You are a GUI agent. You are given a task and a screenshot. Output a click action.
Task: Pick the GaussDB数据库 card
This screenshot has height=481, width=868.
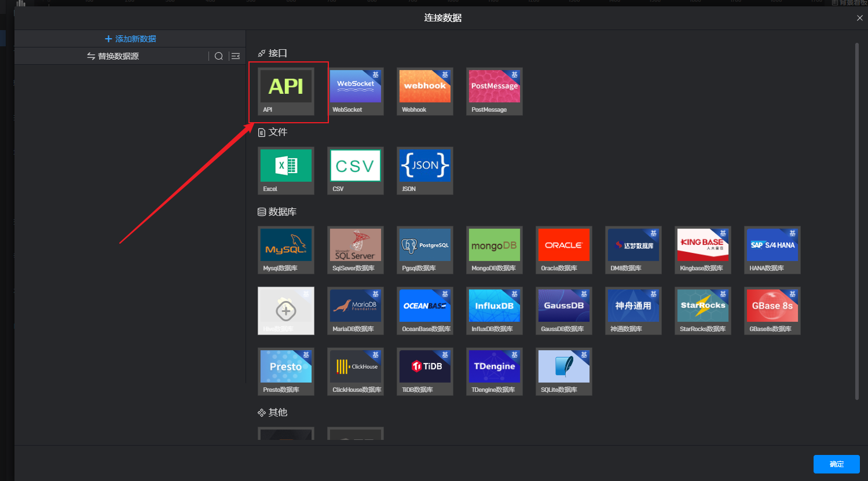[x=564, y=311]
